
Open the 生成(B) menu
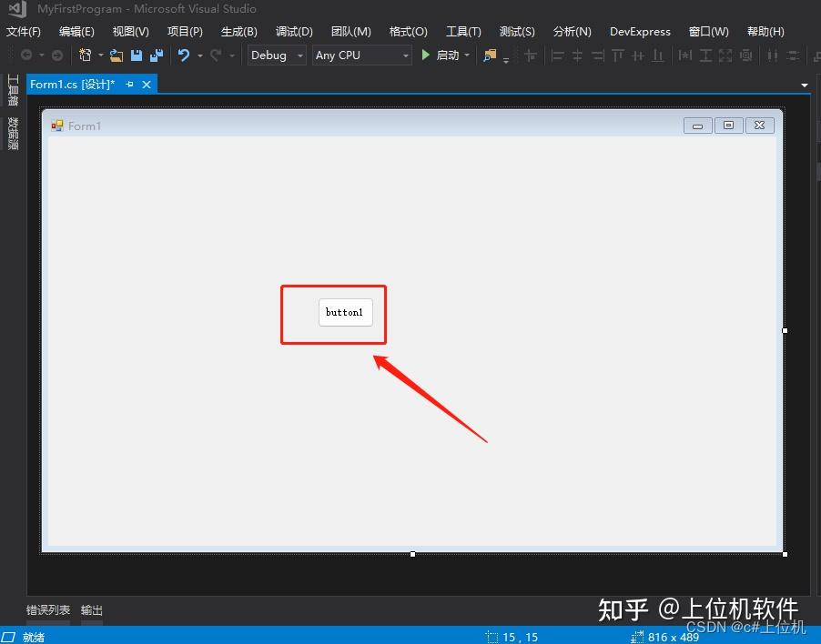[238, 32]
